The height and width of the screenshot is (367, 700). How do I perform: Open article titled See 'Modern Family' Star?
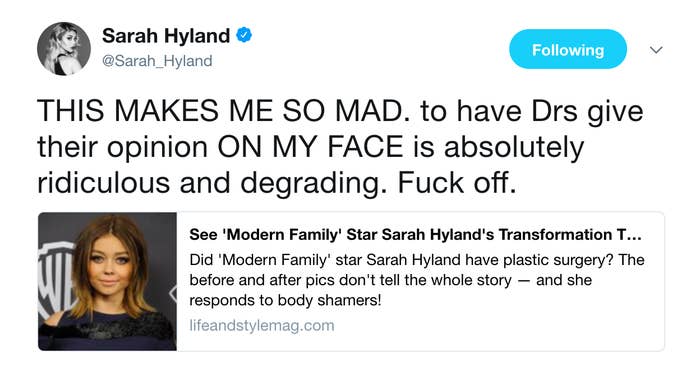(x=415, y=235)
